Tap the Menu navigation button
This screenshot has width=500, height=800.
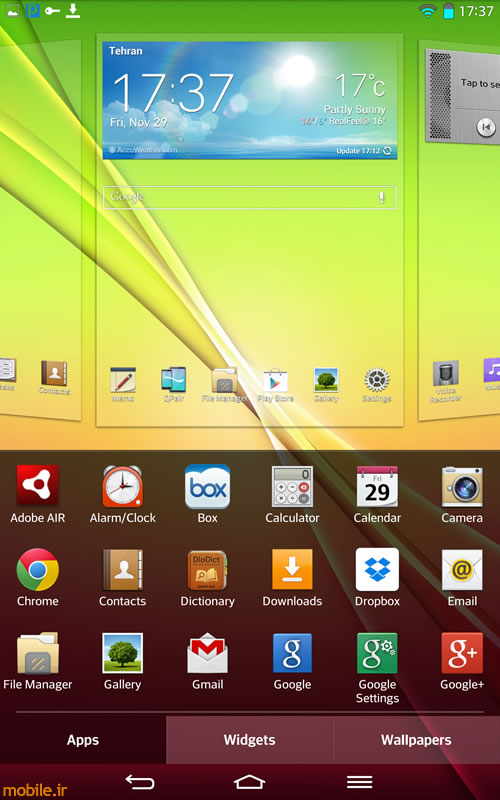pos(359,782)
